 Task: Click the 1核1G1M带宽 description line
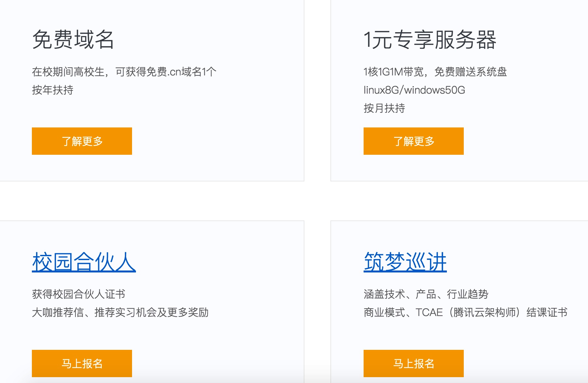click(435, 72)
